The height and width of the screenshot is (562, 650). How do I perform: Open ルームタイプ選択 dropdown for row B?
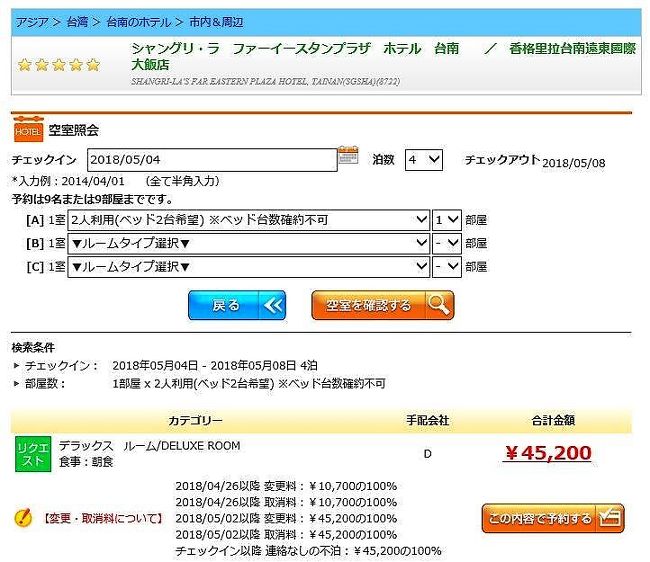(248, 243)
